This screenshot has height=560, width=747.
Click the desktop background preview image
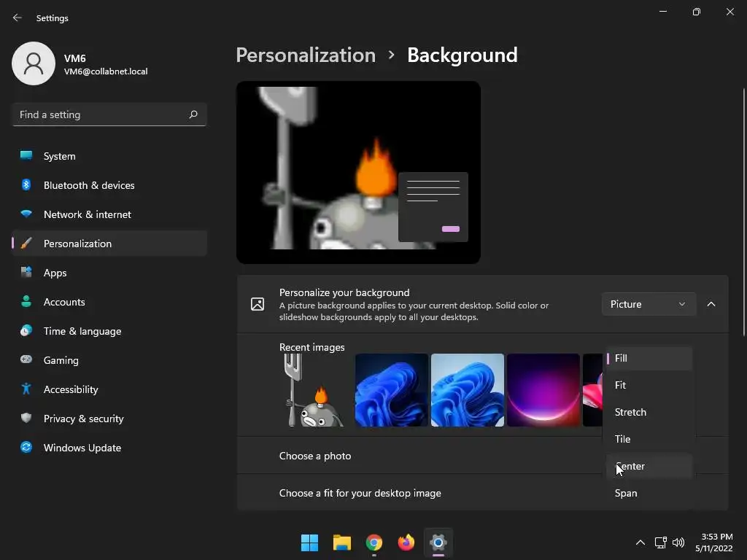point(358,172)
